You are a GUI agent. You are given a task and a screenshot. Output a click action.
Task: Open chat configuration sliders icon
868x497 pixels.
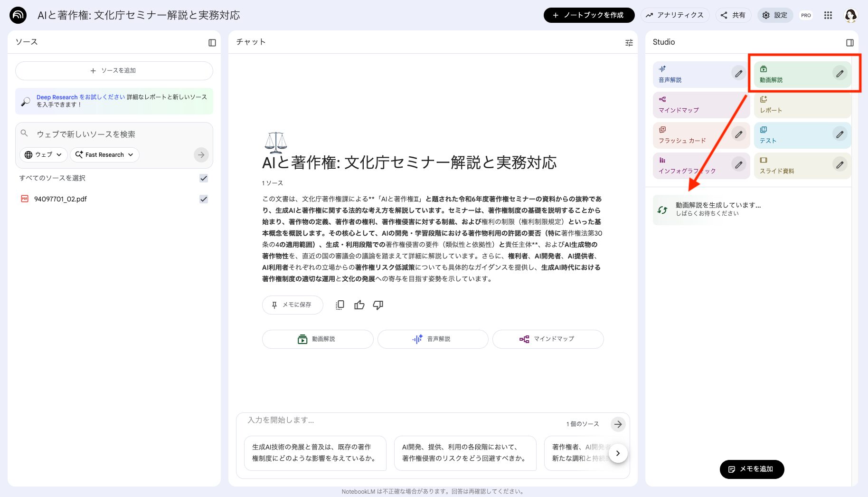(x=629, y=42)
